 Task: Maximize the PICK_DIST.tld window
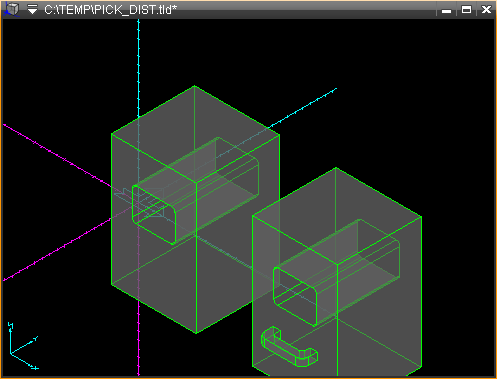[466, 10]
